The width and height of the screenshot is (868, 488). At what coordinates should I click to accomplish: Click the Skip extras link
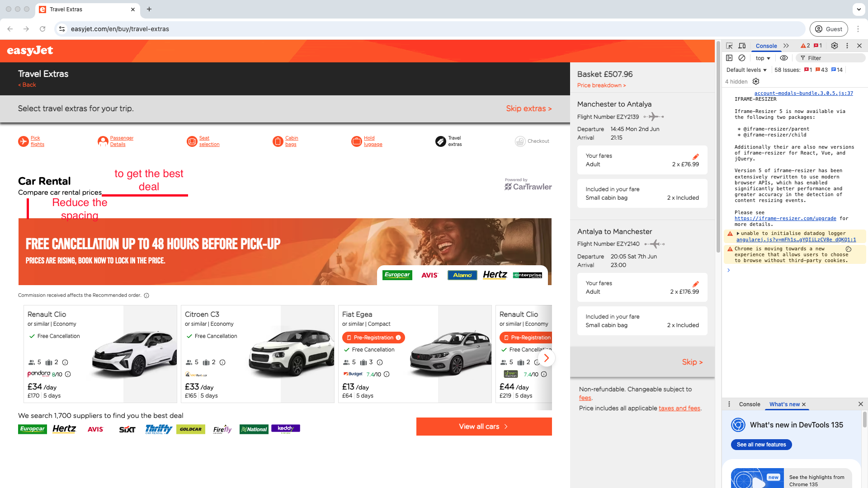[x=528, y=108]
